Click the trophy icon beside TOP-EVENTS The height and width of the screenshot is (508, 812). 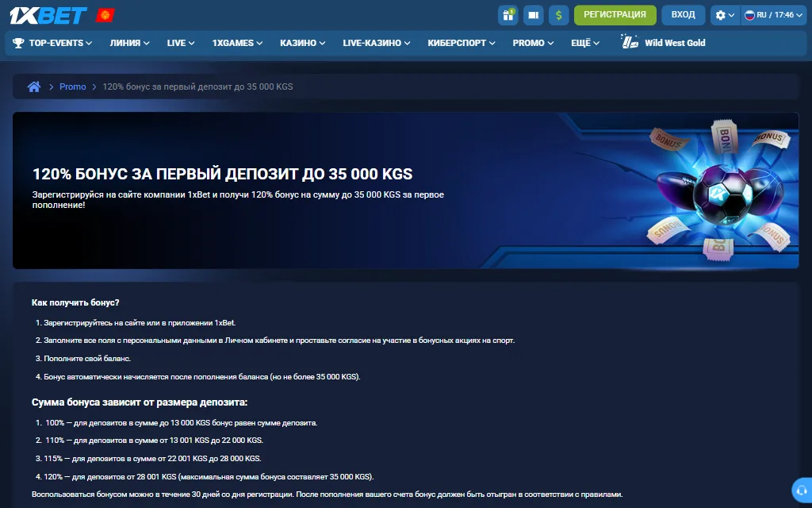(x=18, y=43)
